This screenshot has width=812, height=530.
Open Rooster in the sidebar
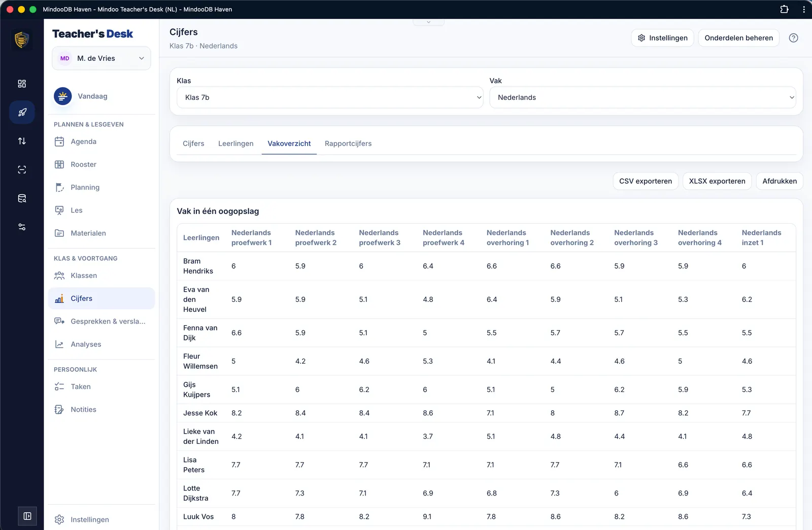tap(101, 164)
